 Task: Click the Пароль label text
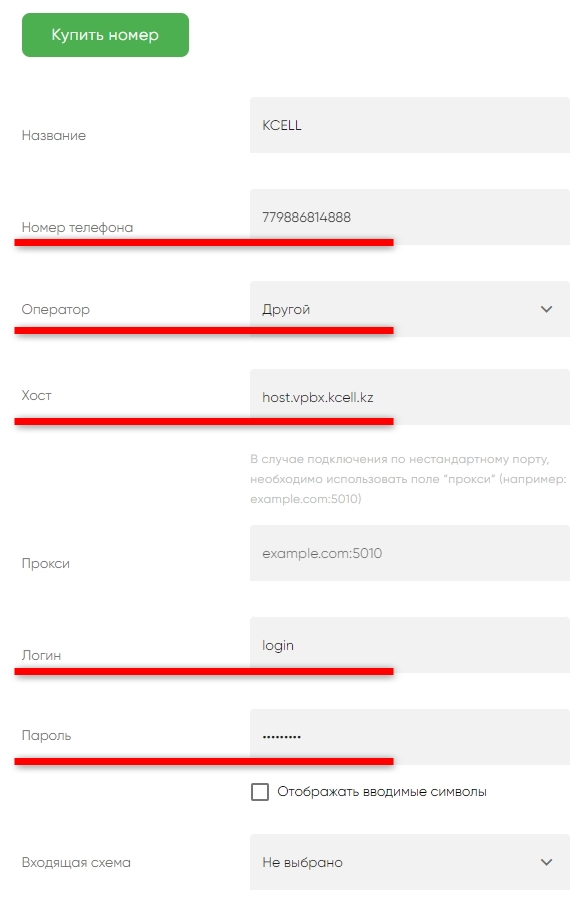[46, 735]
